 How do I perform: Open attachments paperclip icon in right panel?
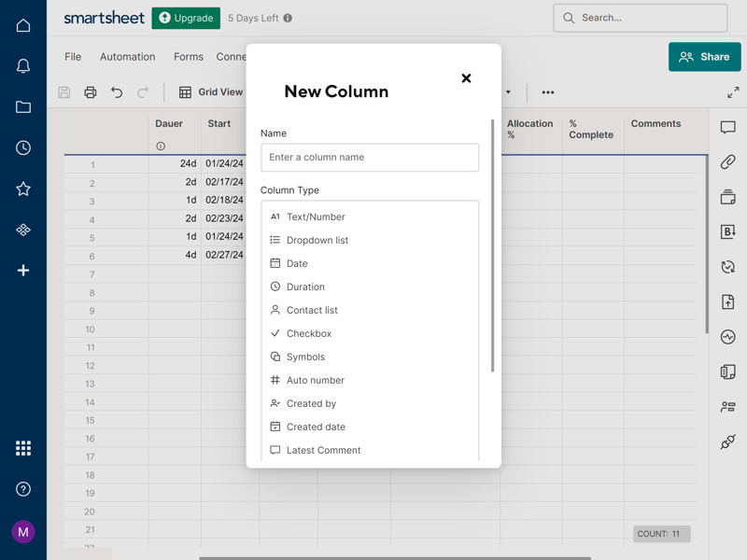coord(727,161)
